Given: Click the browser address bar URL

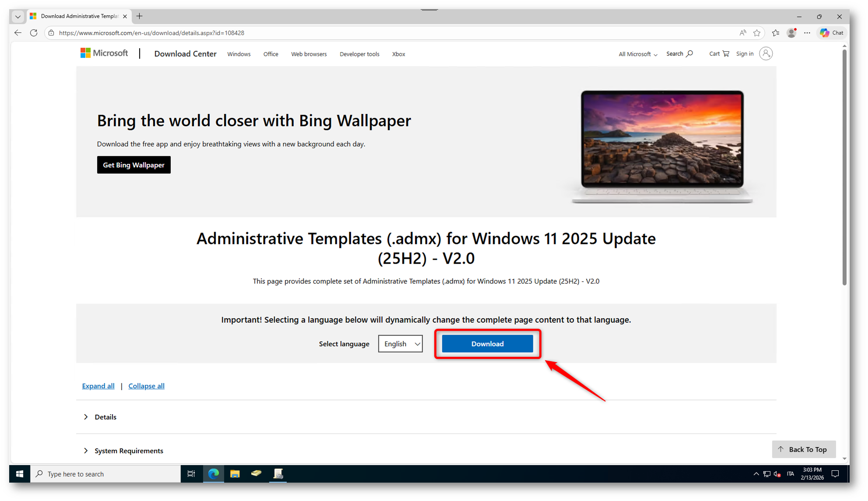Looking at the screenshot, I should [151, 33].
